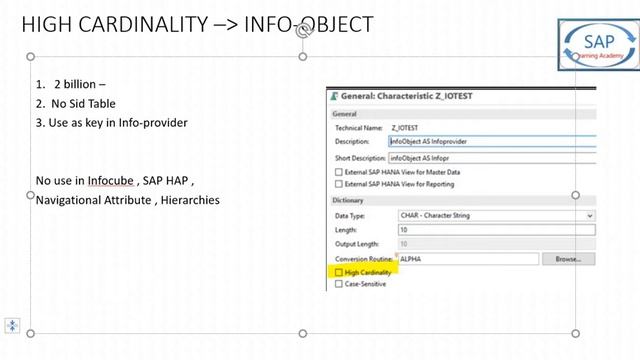
Task: Click the top-middle sizing handle of text box
Action: point(302,57)
